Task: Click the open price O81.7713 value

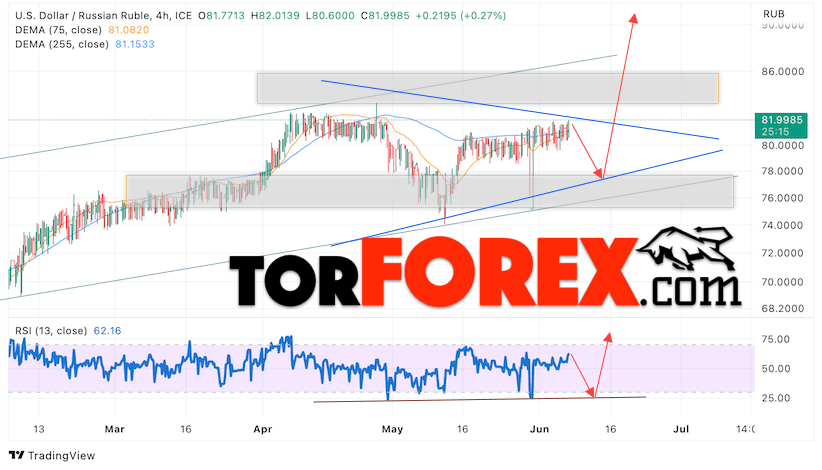Action: [x=221, y=16]
